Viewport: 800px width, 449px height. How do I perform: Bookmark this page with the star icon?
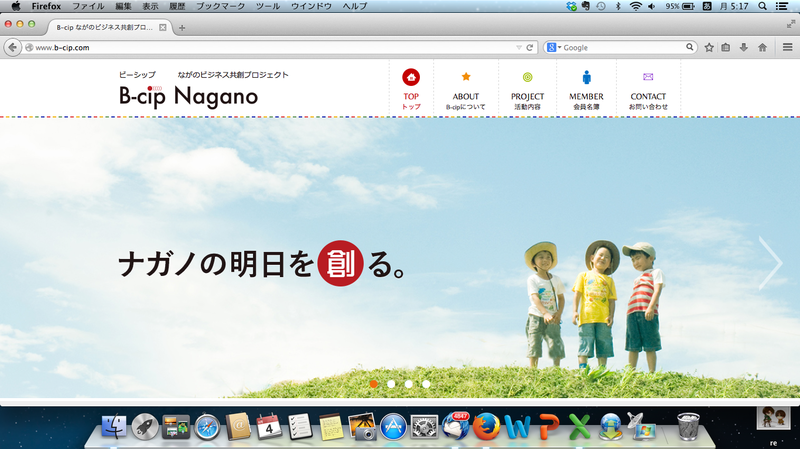pyautogui.click(x=709, y=47)
